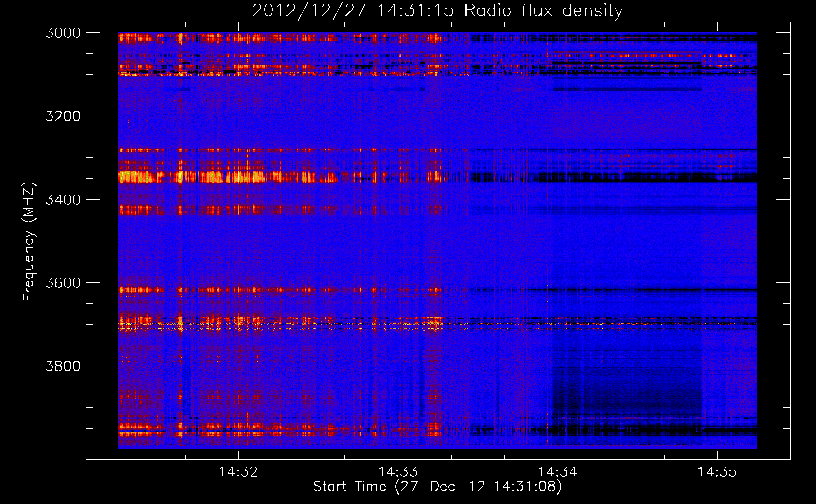Click the 3200 frequency tick label
Screen dimensions: 816x504
click(x=63, y=116)
